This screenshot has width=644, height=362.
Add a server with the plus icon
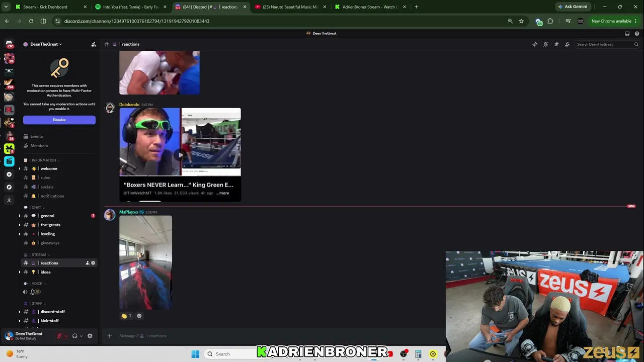pyautogui.click(x=9, y=174)
